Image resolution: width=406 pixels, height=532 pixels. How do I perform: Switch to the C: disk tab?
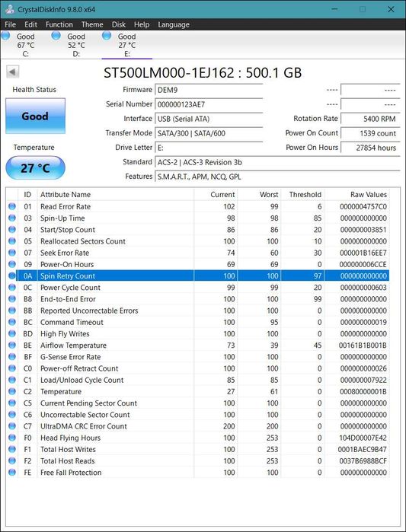tap(25, 45)
